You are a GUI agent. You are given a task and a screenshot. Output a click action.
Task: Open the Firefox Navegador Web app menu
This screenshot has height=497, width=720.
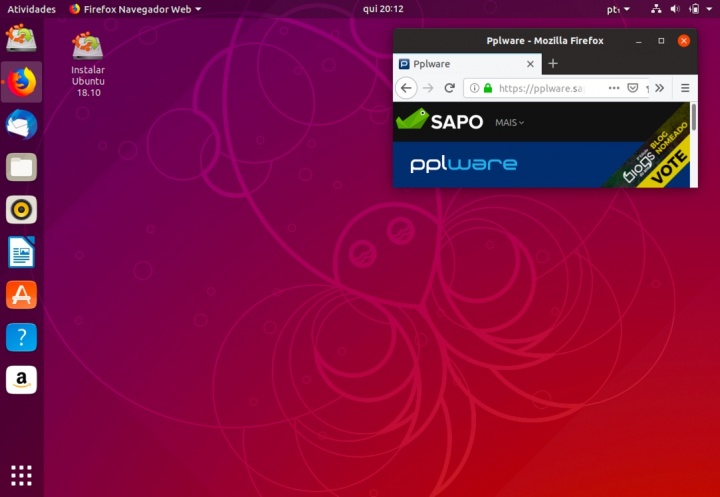(135, 9)
